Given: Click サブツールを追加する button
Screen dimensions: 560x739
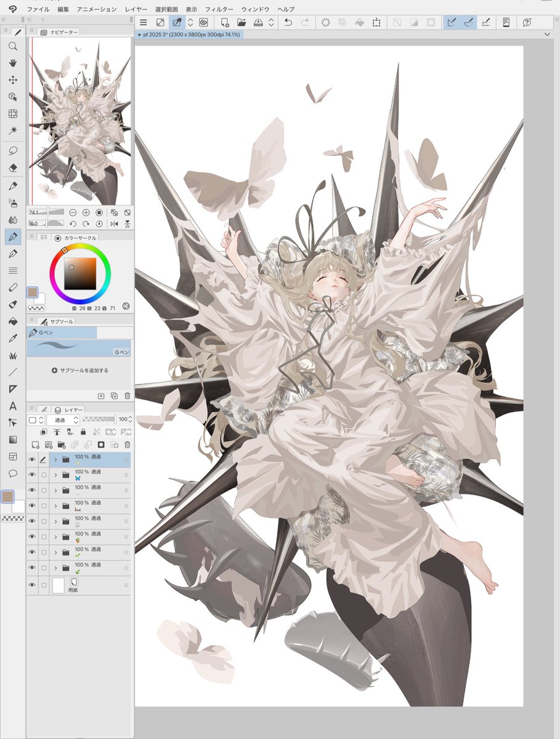Looking at the screenshot, I should click(80, 371).
